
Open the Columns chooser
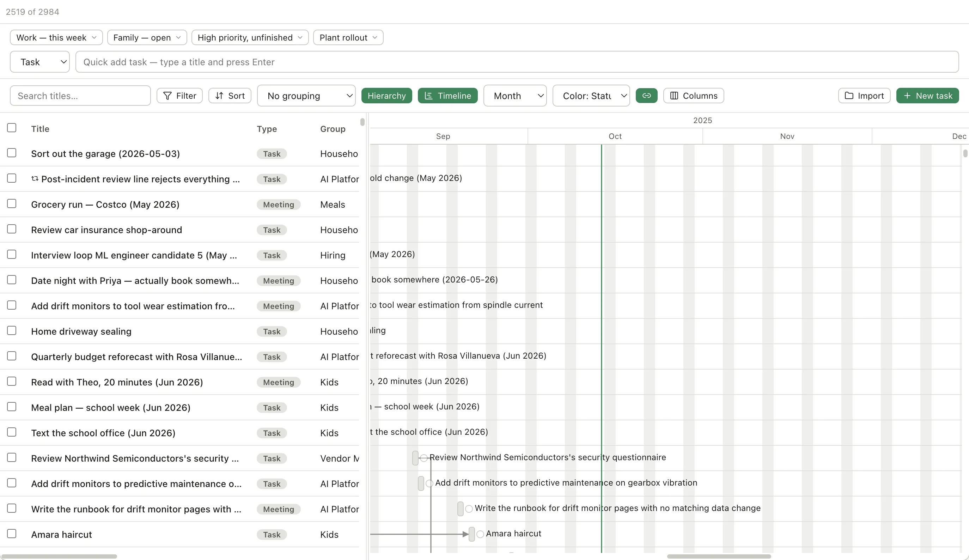(693, 96)
